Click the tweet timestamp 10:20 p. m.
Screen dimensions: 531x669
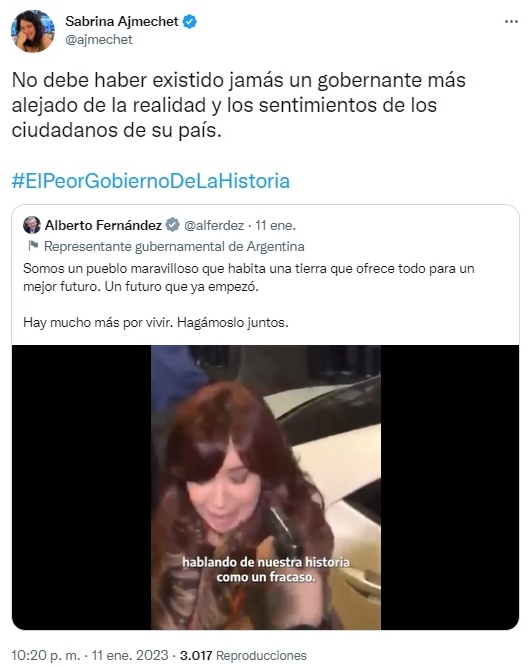pyautogui.click(x=46, y=655)
